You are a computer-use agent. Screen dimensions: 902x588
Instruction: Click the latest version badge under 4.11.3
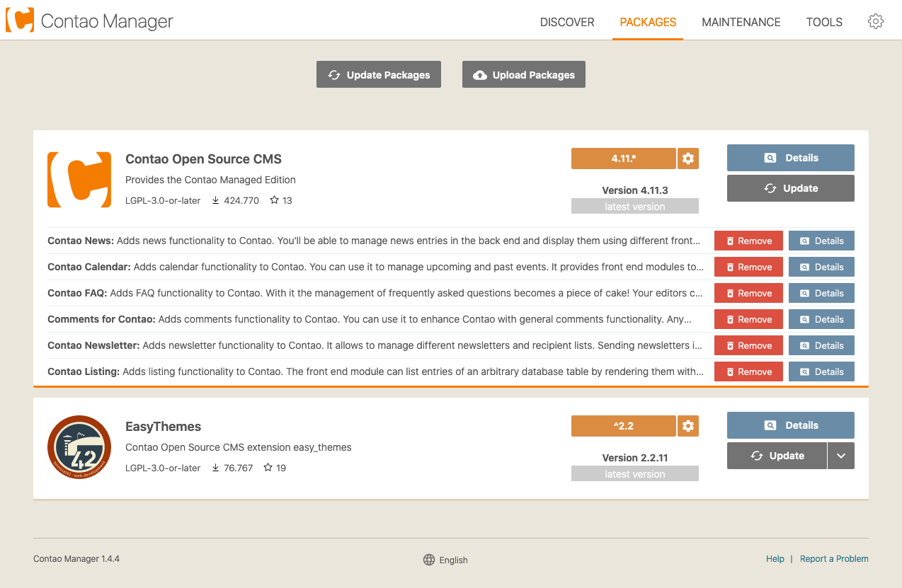pos(635,206)
